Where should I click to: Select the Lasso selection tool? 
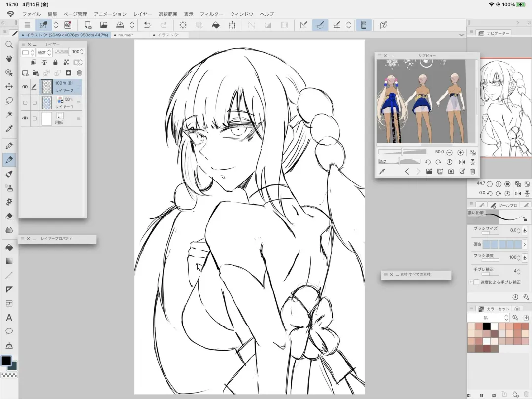click(x=9, y=101)
